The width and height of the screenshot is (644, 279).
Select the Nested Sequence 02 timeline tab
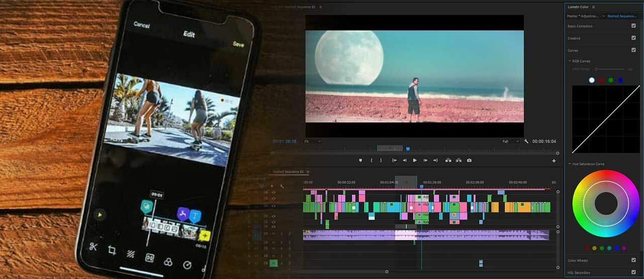pos(288,172)
